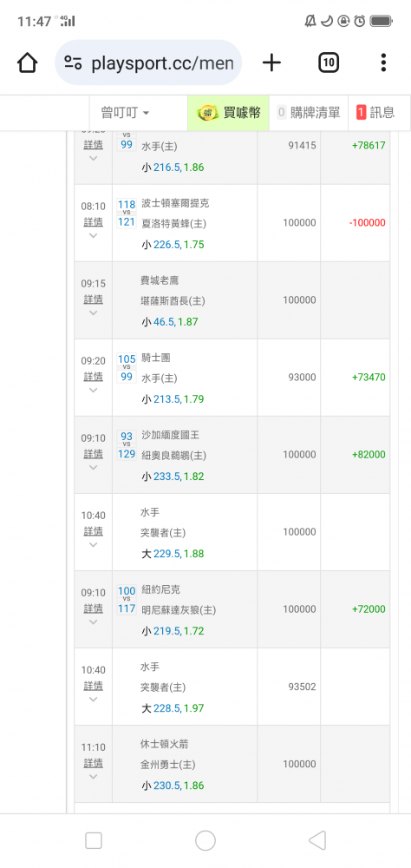411x868 pixels.
Task: Open 詳情 link for 09:10 Knicks game
Action: [x=93, y=608]
